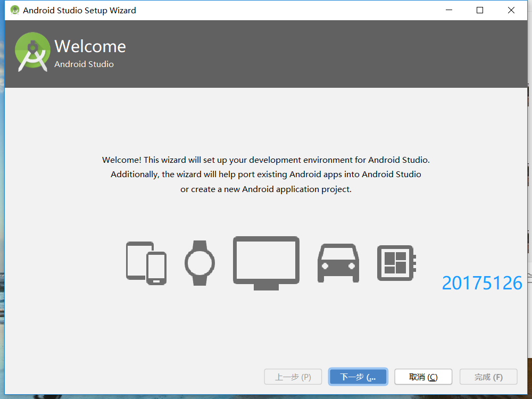Click the window title Android Studio Setup Wizard
Image resolution: width=532 pixels, height=399 pixels.
pos(79,11)
